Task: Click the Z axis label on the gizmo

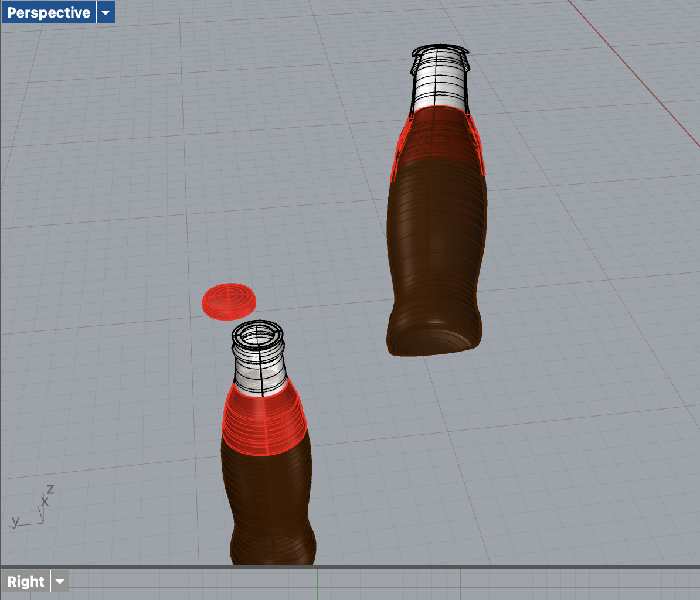Action: click(50, 489)
